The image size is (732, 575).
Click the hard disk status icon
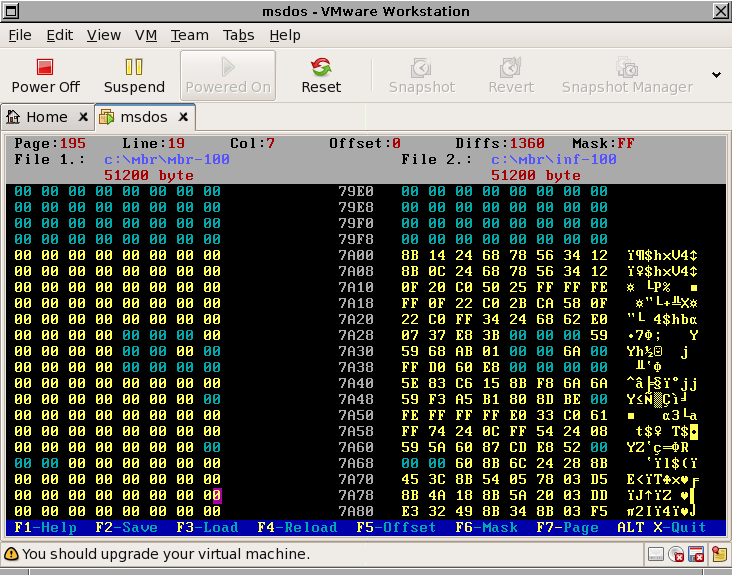tap(656, 554)
